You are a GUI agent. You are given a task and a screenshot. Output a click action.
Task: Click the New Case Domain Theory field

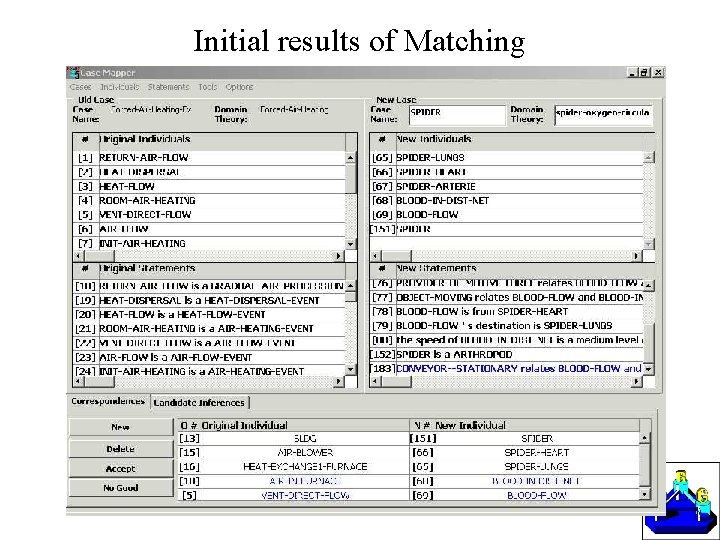pyautogui.click(x=603, y=113)
